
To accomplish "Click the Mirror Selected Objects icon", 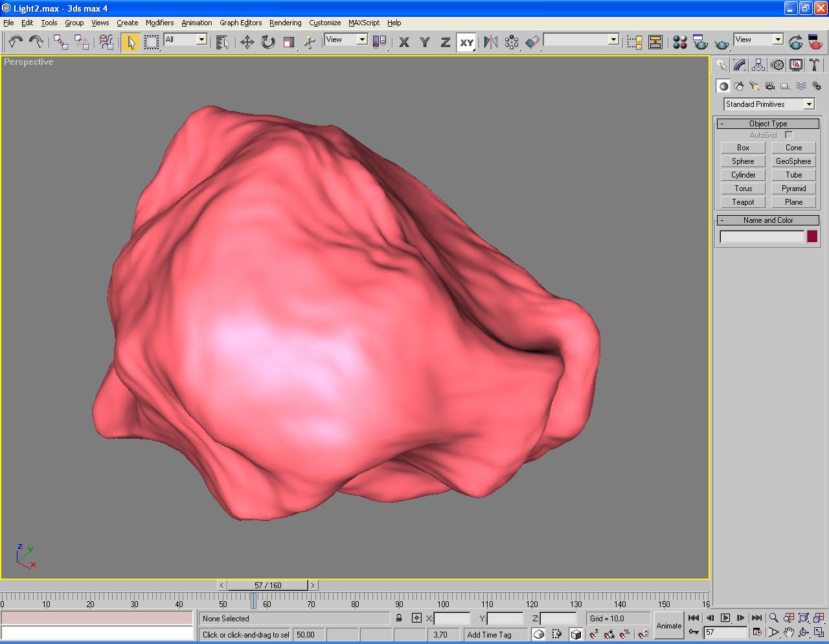I will point(491,43).
